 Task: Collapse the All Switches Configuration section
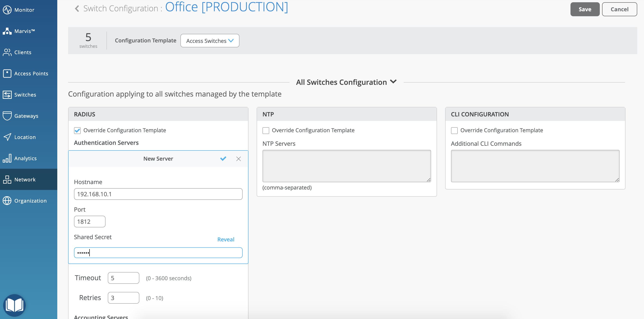(x=393, y=82)
